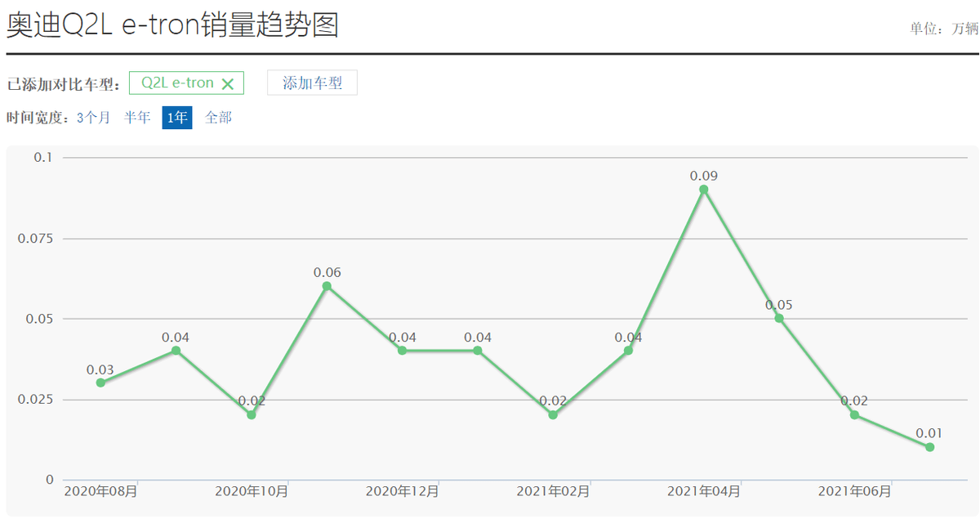Viewport: 980px width, 519px height.
Task: Click the 0.05 value label above its point
Action: coord(779,305)
